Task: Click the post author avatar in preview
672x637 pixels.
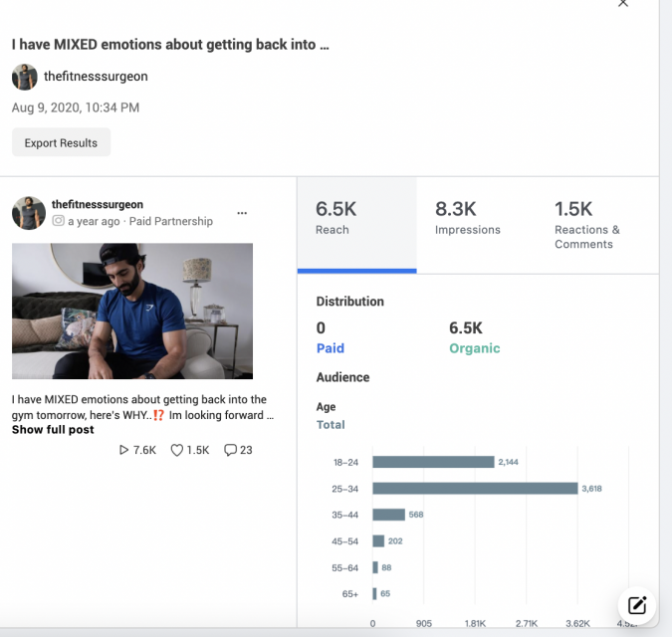Action: tap(28, 212)
